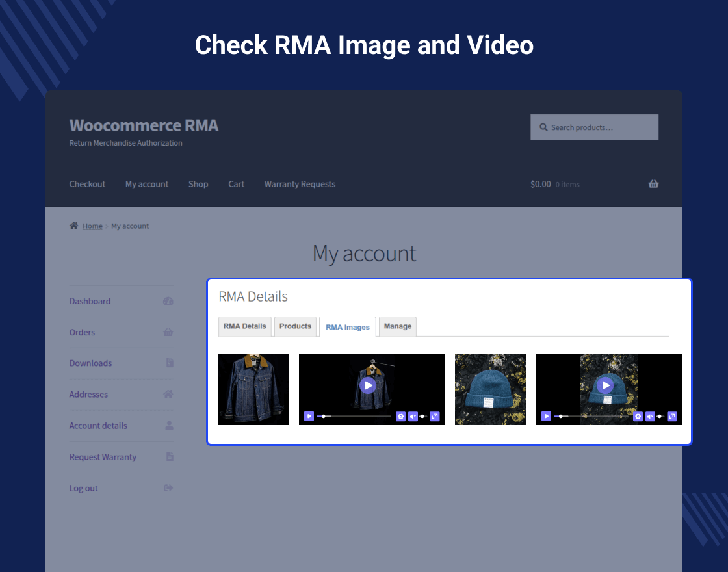The image size is (728, 572).
Task: Click the Woocommerce RMA site title
Action: point(144,125)
